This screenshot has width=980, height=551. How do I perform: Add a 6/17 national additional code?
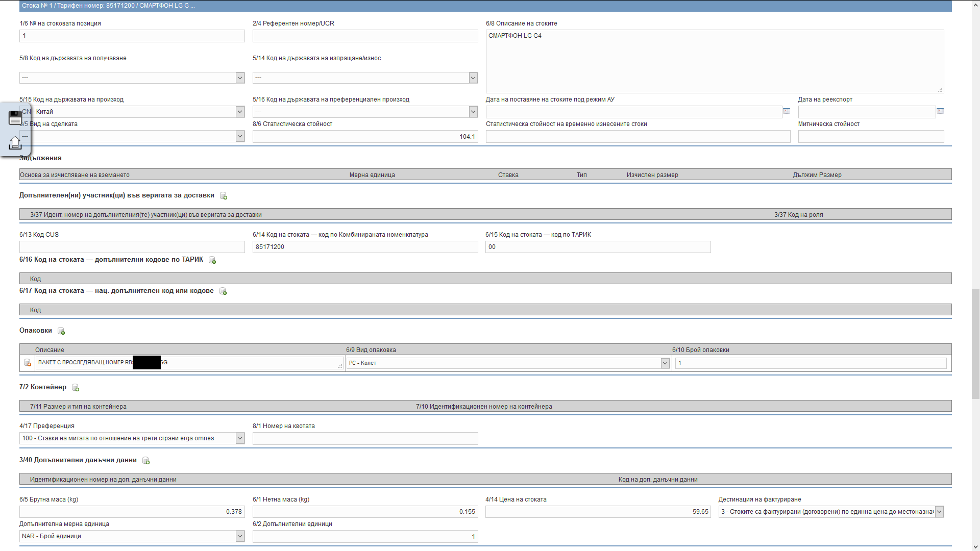223,291
